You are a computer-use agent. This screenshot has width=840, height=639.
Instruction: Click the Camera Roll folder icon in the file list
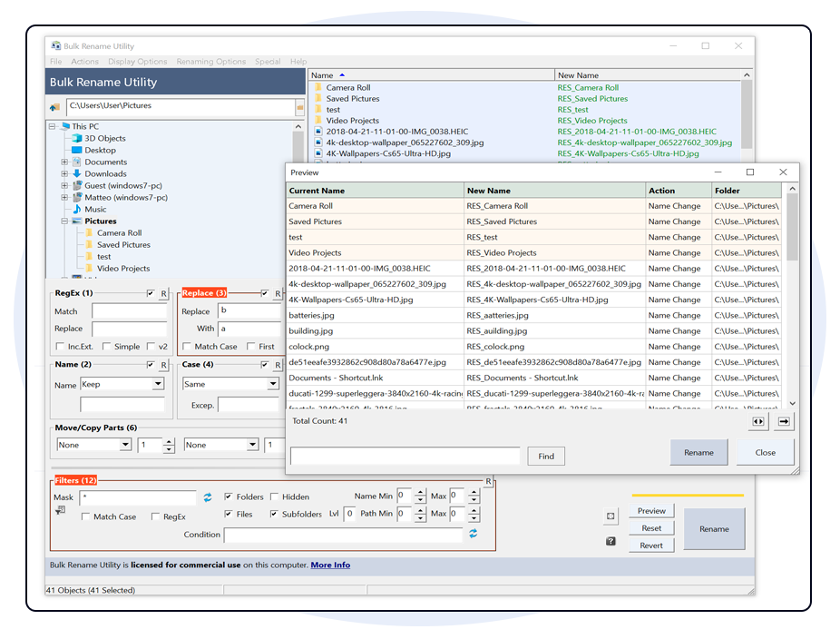coord(318,87)
